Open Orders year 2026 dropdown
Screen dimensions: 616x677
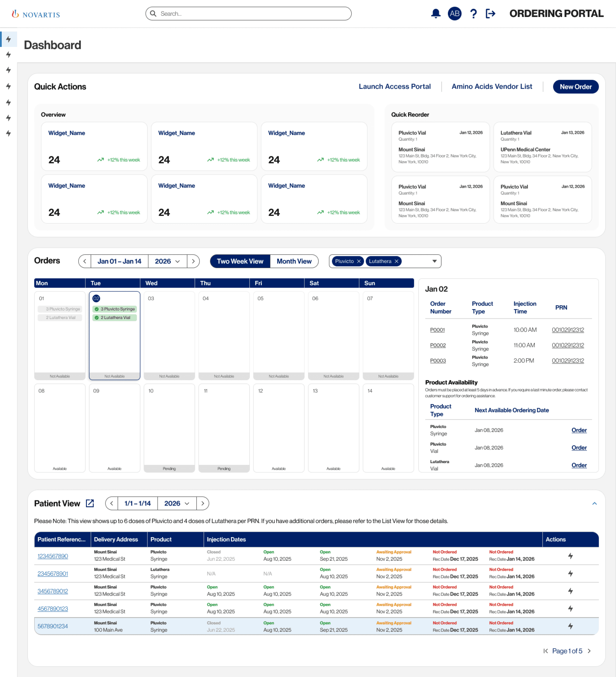[x=167, y=261]
